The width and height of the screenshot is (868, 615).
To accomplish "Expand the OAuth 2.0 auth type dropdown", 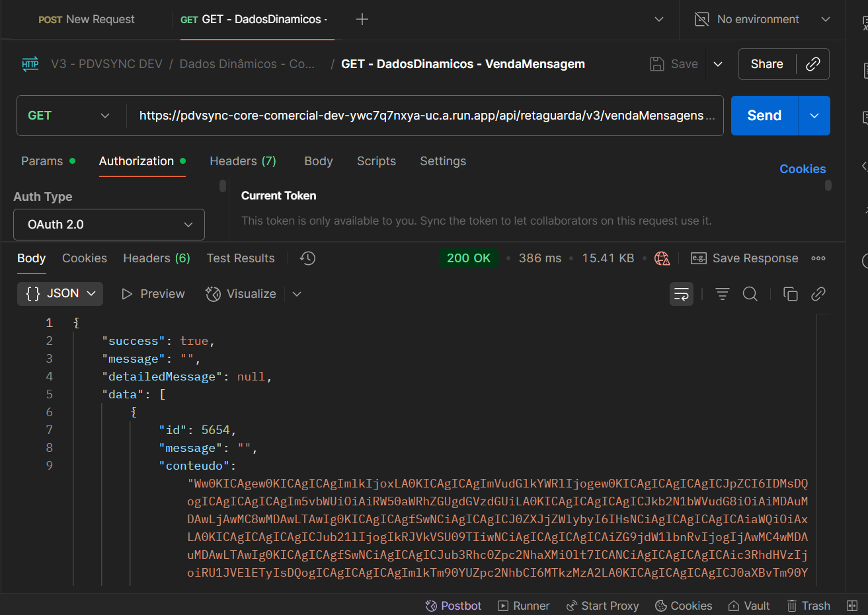I will tap(109, 225).
